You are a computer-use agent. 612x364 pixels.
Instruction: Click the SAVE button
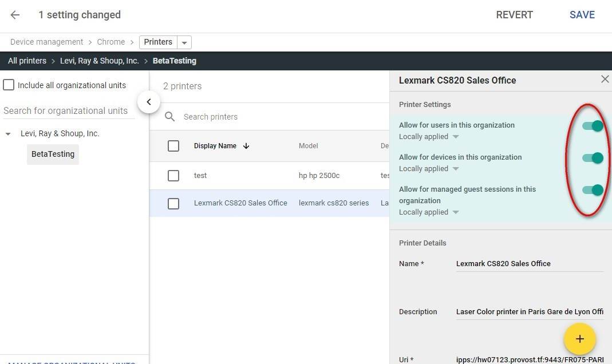click(x=582, y=15)
